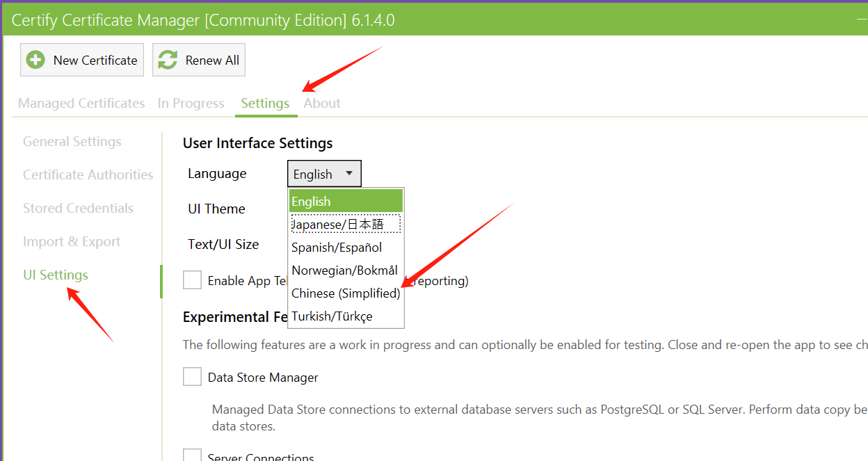Go to General Settings section
The height and width of the screenshot is (461, 868).
[72, 141]
